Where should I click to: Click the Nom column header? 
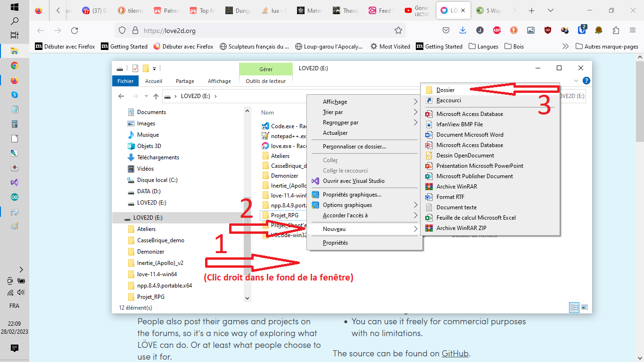point(267,113)
